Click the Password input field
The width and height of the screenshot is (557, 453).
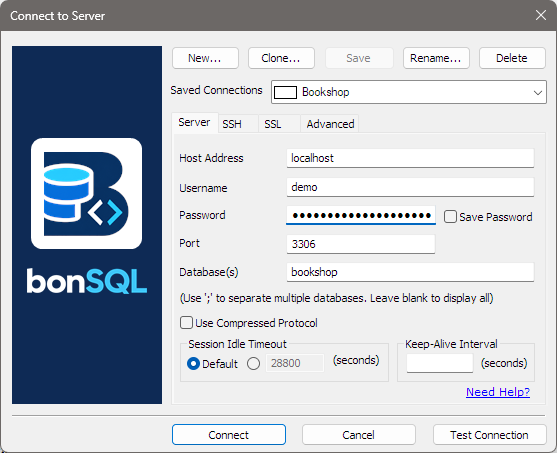tap(361, 215)
